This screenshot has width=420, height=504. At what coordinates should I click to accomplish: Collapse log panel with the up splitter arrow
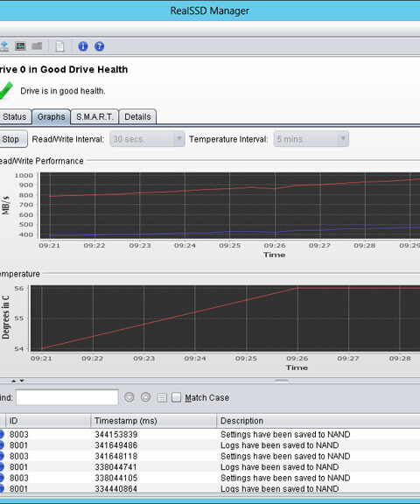pyautogui.click(x=13, y=381)
